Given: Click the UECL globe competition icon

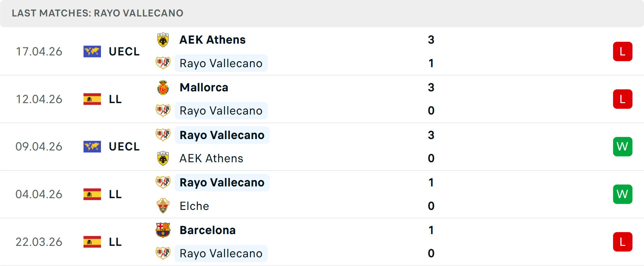Looking at the screenshot, I should [x=92, y=51].
